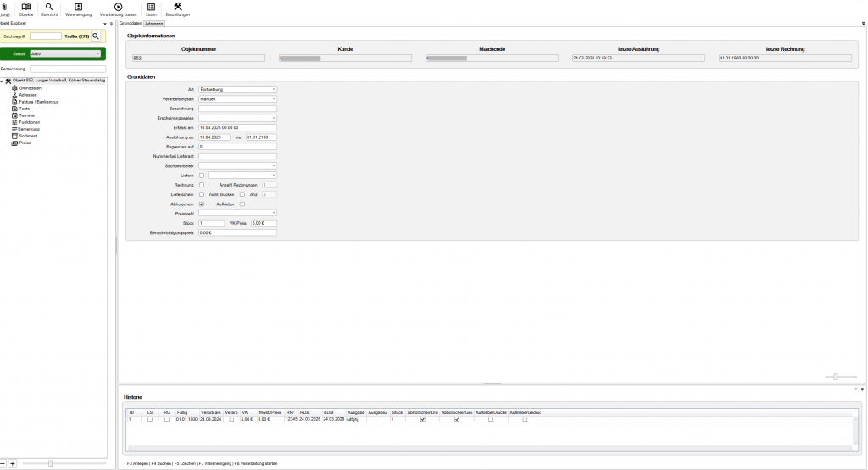Image resolution: width=868 pixels, height=470 pixels.
Task: Open the Objekte toolbar icon
Action: coord(25,9)
